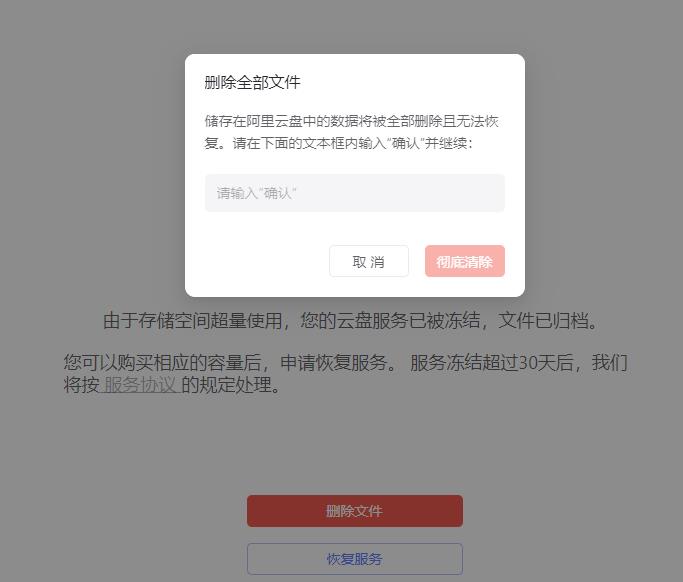Image resolution: width=683 pixels, height=582 pixels.
Task: Click the dimmed 删除文件 button
Action: [355, 511]
